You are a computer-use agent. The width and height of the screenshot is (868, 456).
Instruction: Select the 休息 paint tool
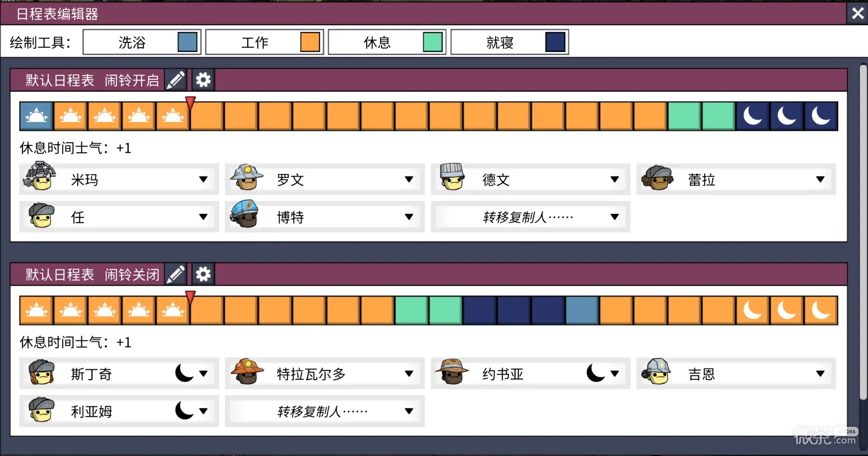pyautogui.click(x=387, y=42)
